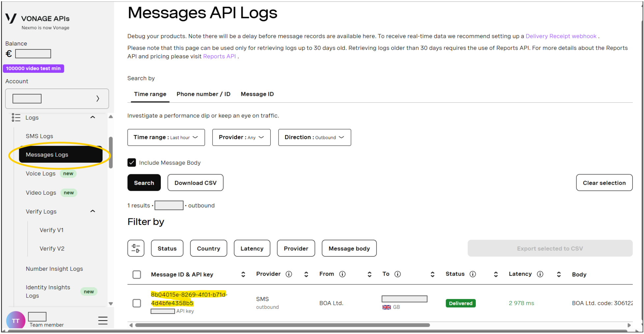This screenshot has height=334, width=644.
Task: Uncheck Include Message Body checkbox
Action: click(132, 162)
